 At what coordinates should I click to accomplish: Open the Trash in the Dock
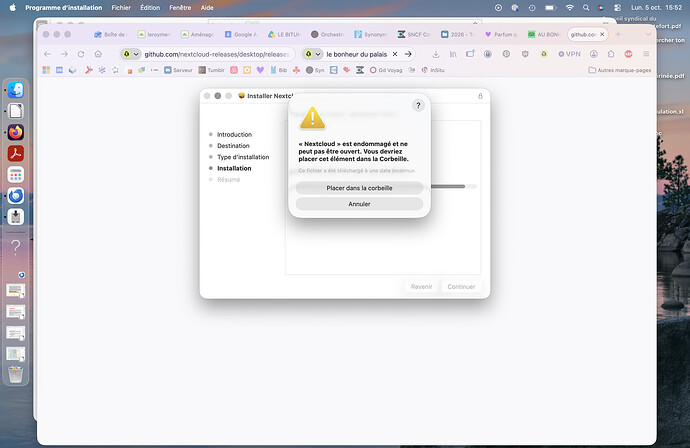pyautogui.click(x=16, y=375)
